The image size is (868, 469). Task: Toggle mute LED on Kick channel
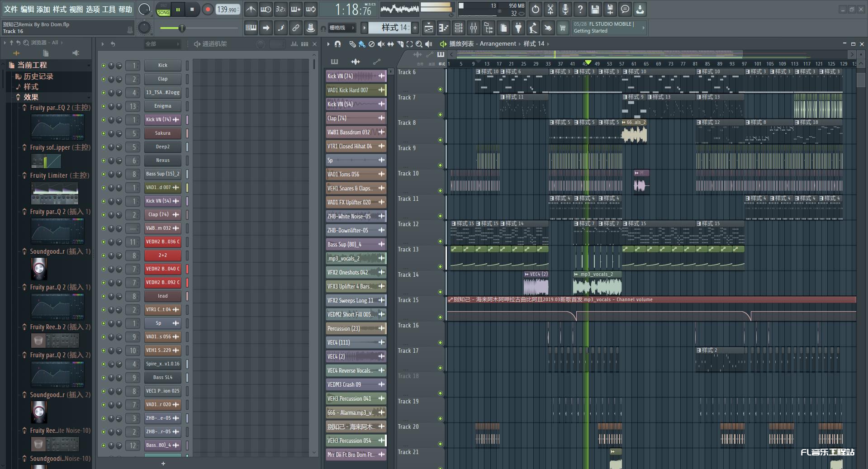[x=104, y=66]
